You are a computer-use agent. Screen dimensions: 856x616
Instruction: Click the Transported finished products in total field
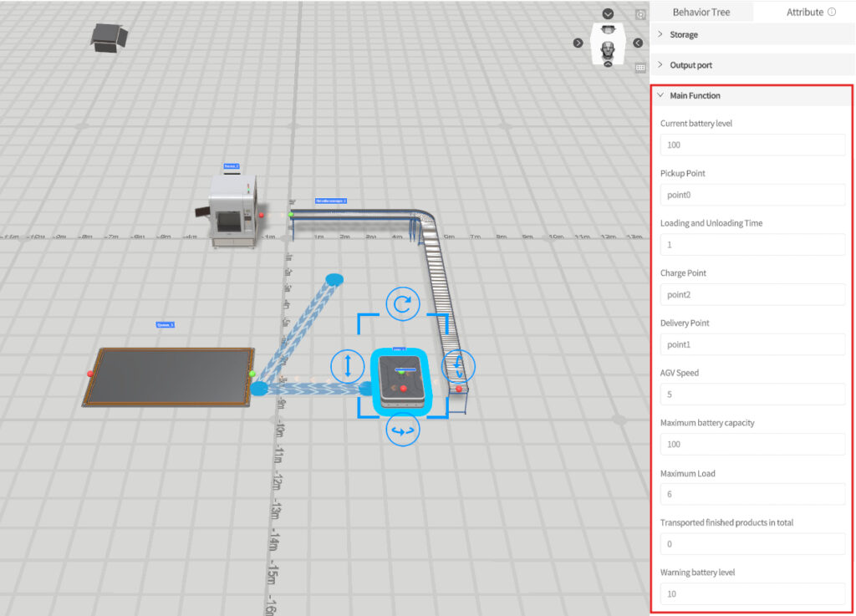pos(752,544)
